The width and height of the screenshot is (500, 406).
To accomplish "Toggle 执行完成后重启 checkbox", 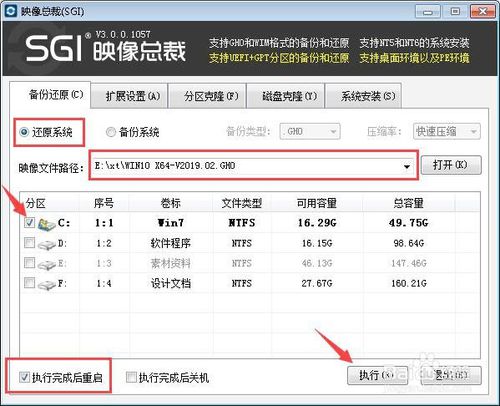I will coord(24,377).
